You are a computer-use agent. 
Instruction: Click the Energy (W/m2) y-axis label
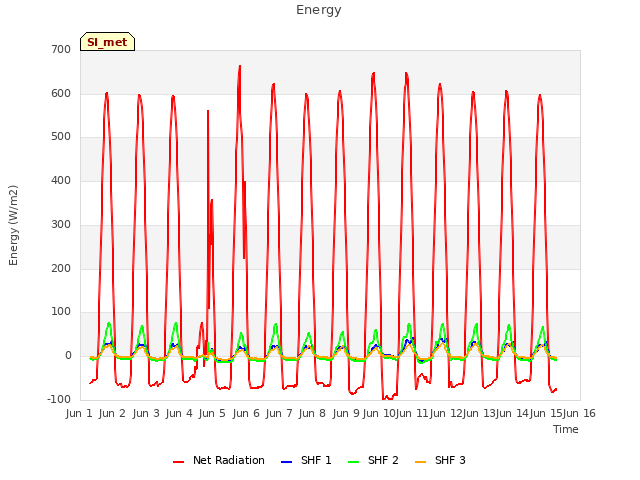pos(13,225)
